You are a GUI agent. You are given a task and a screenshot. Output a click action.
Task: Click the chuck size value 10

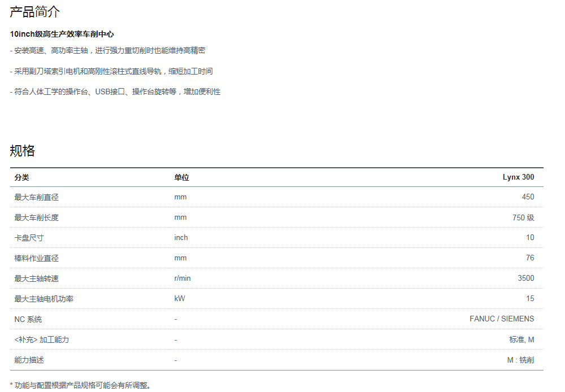(530, 237)
